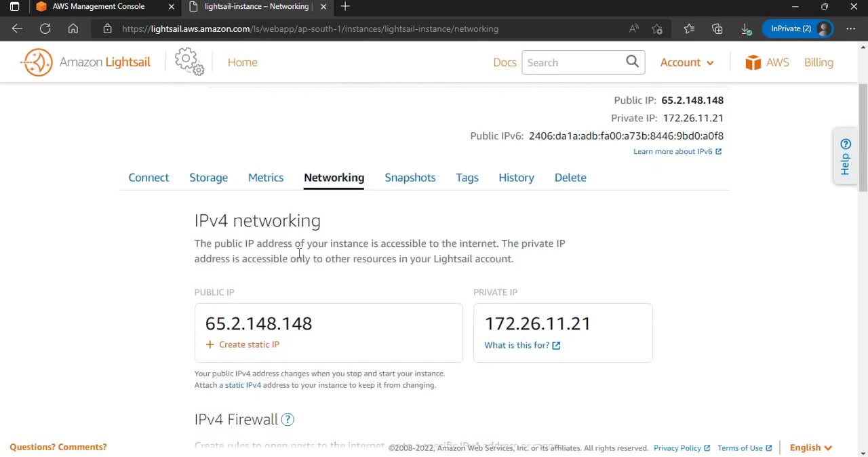Close the AWS Management Console tab
This screenshot has width=868, height=457.
[171, 7]
